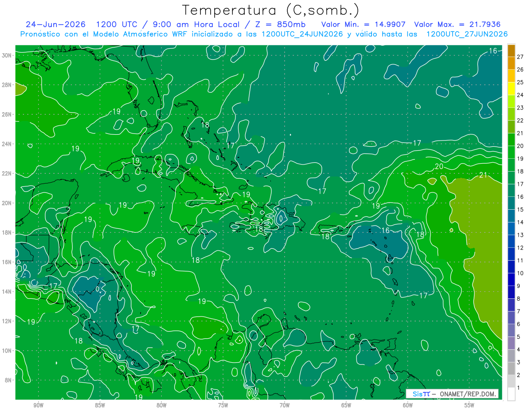Click the 'Valor Max. = 21.7936' text
Screen dimensions: 532x411
[x=458, y=24]
